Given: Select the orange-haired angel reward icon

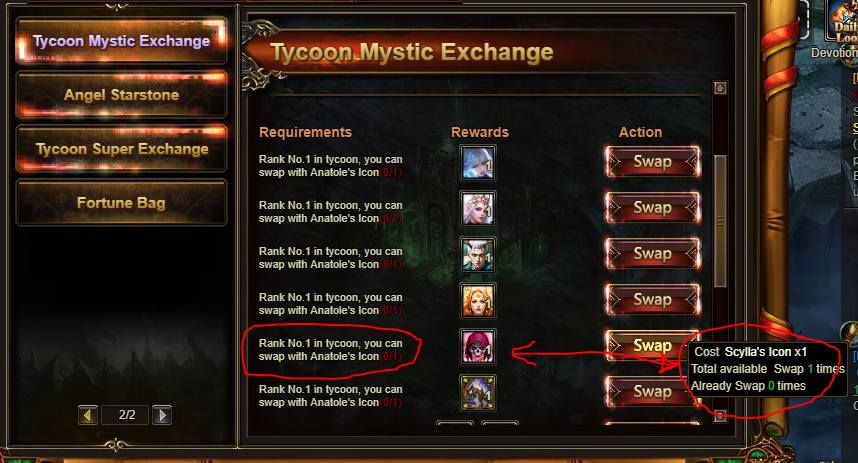Looking at the screenshot, I should (478, 300).
